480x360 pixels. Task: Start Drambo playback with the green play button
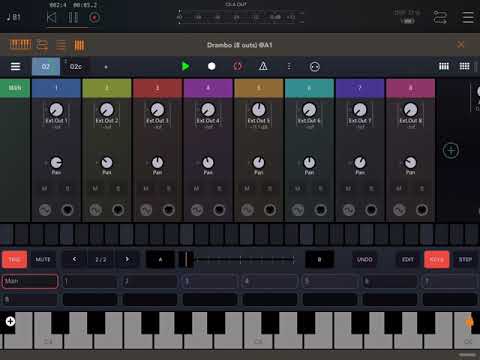click(185, 66)
